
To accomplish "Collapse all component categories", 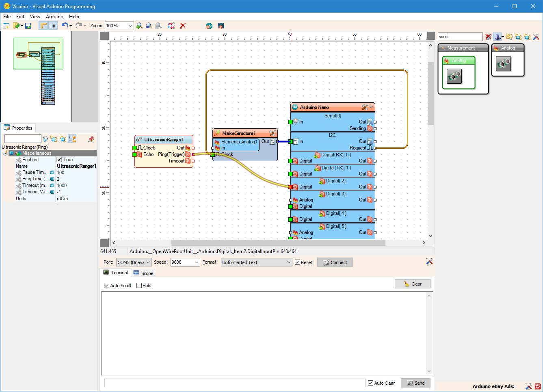I will (527, 37).
